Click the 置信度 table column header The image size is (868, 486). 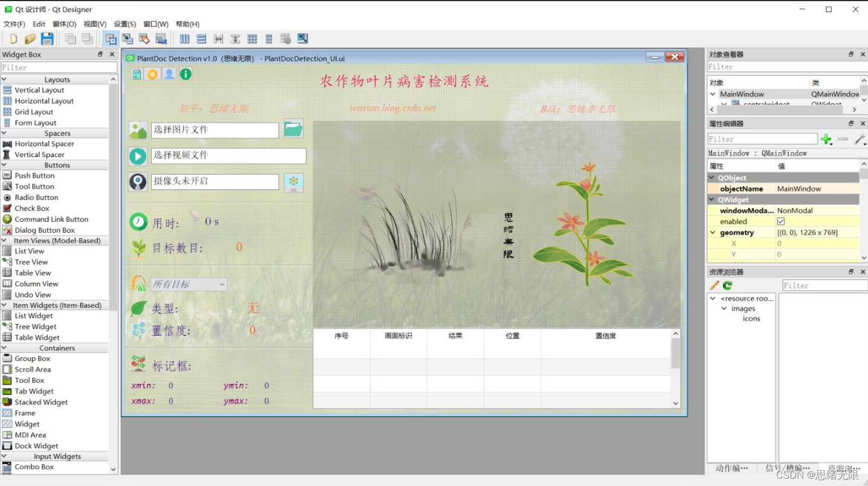[605, 336]
